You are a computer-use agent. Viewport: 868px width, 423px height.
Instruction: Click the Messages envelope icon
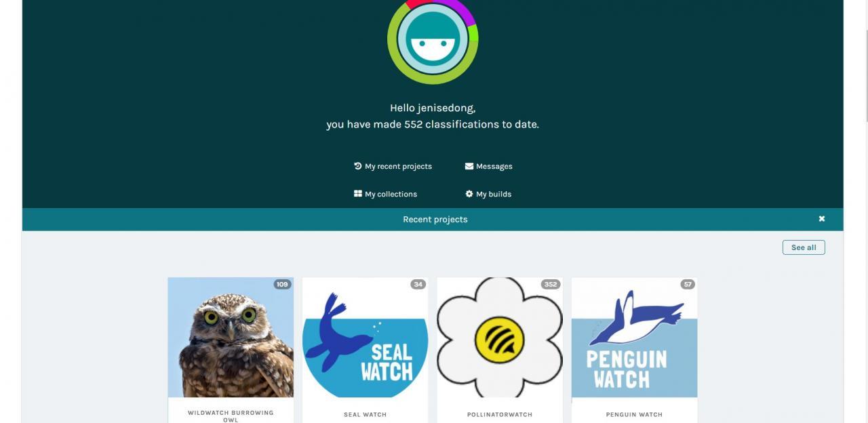coord(469,166)
